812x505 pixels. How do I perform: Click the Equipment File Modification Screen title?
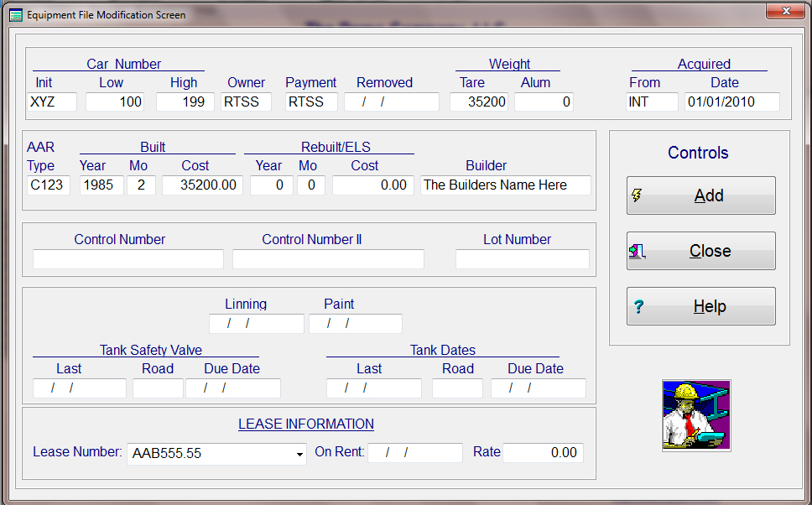[x=107, y=15]
